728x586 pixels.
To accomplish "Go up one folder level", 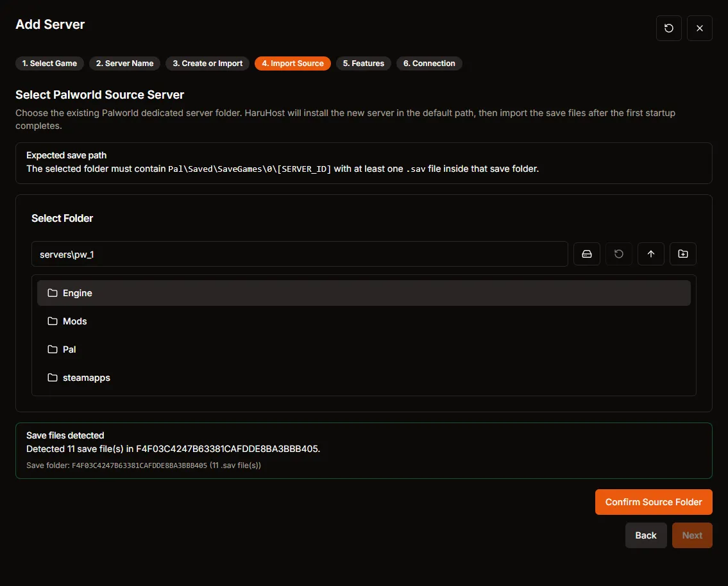I will 650,254.
